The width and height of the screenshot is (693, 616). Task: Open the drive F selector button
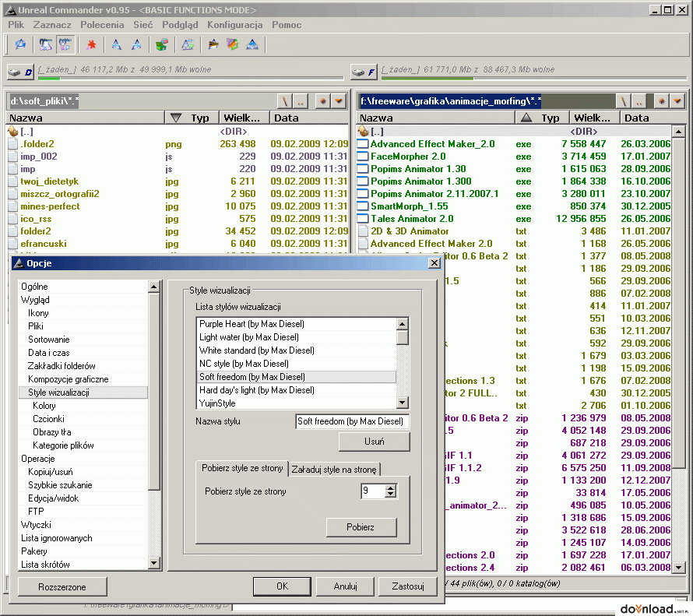coord(364,72)
